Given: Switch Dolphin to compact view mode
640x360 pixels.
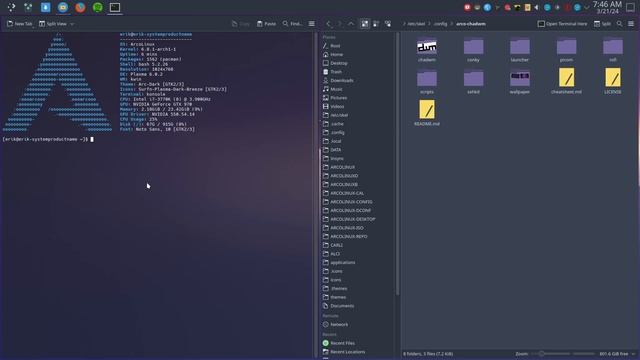Looking at the screenshot, I should [x=376, y=24].
